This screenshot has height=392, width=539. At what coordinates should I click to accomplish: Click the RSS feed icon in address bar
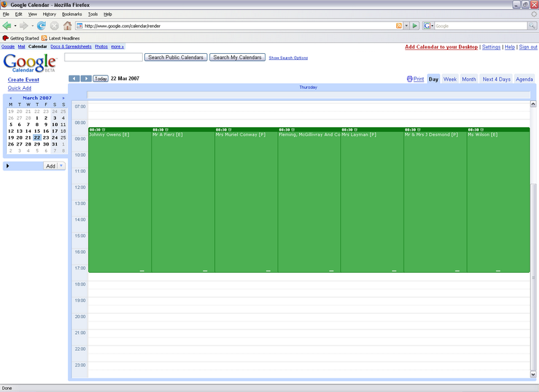pos(400,26)
